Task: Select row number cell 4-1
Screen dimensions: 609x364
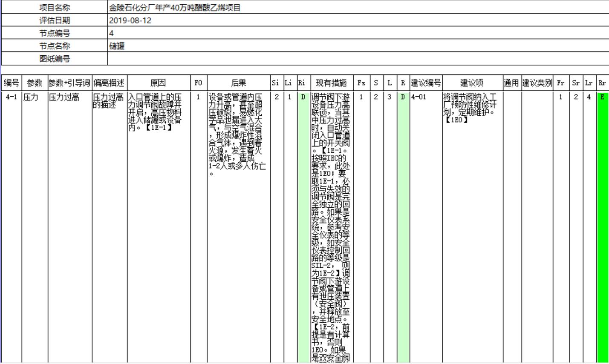Action: (x=12, y=226)
